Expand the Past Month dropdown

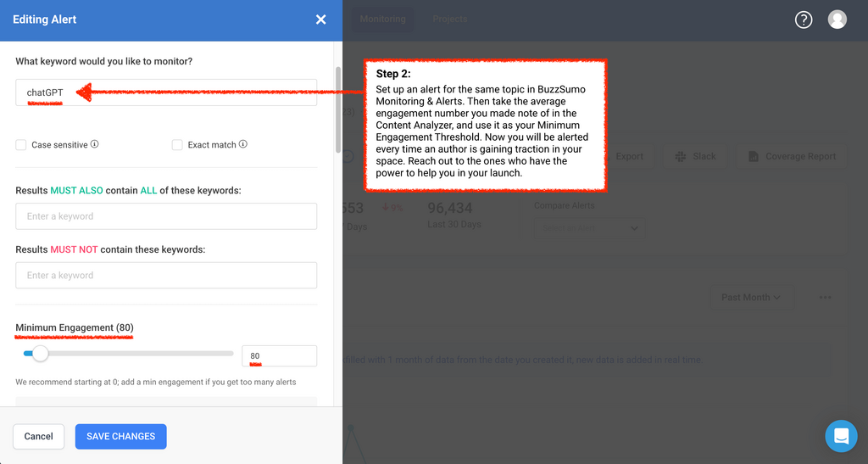(750, 298)
